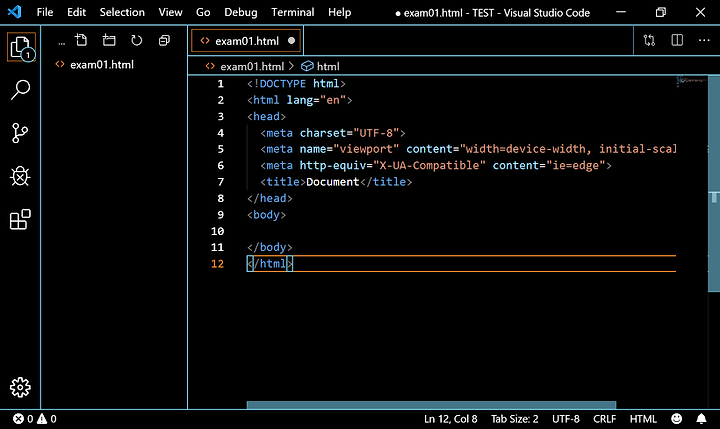Click unsaved dot on exam01.html tab
The image size is (720, 429).
tap(291, 41)
